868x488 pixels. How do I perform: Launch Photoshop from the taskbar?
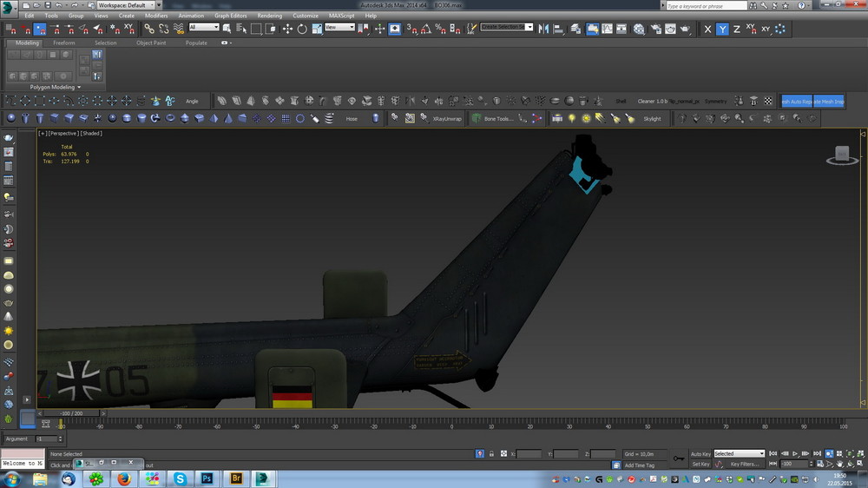pos(207,478)
